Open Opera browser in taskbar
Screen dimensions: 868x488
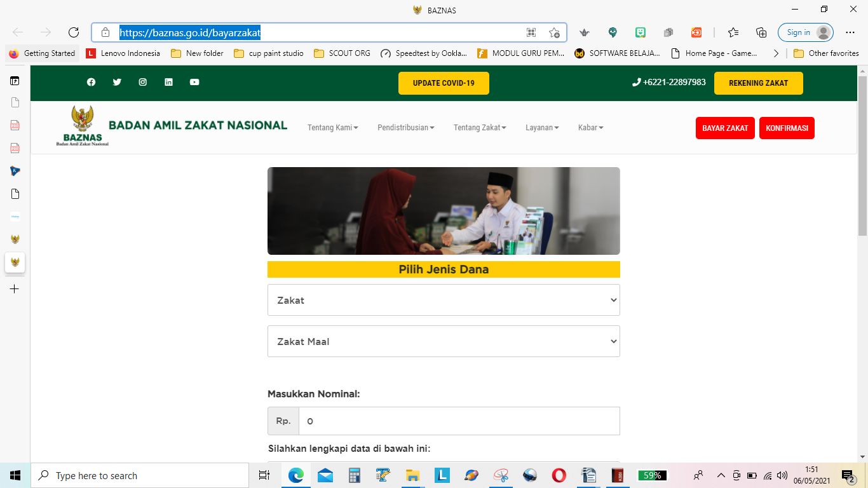[x=559, y=475]
